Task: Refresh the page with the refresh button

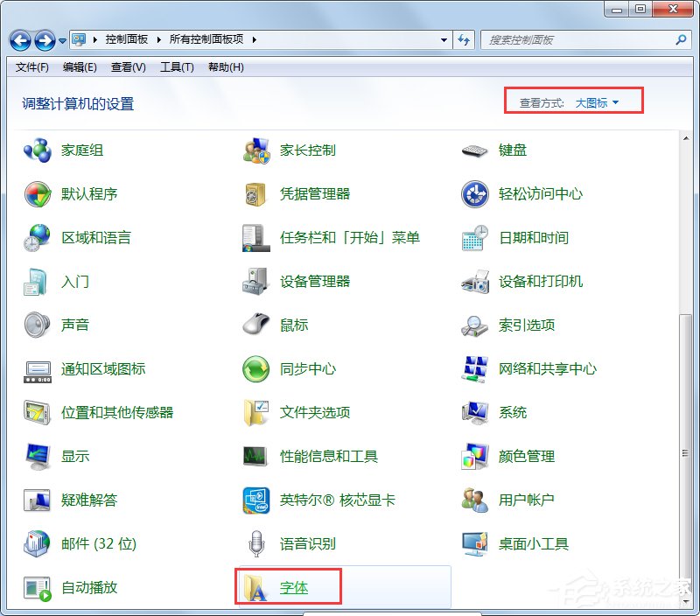Action: (465, 39)
